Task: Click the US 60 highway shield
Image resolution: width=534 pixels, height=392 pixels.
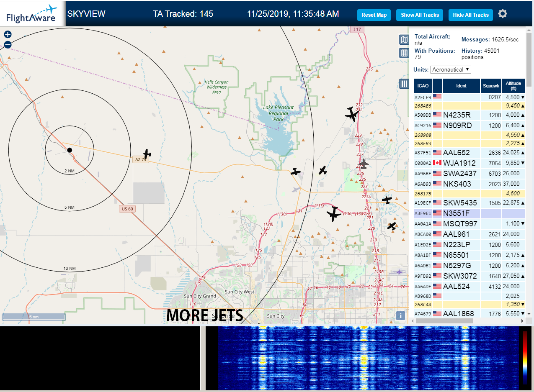Action: point(127,209)
